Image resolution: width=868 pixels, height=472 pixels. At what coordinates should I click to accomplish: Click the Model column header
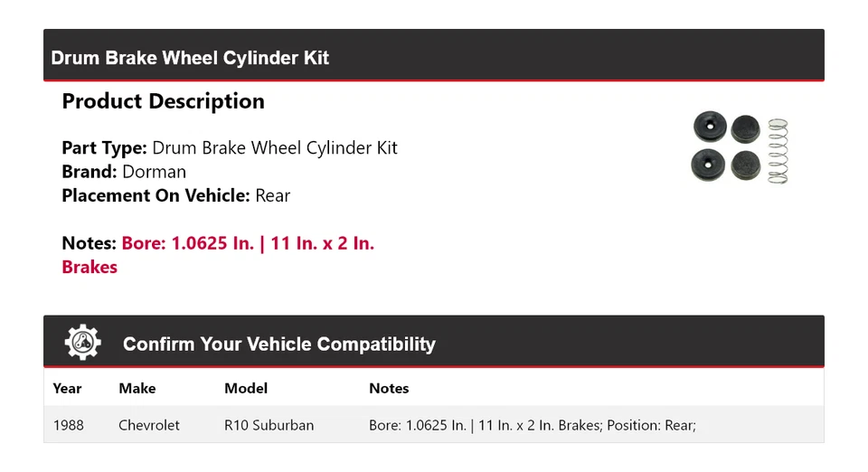pyautogui.click(x=246, y=388)
